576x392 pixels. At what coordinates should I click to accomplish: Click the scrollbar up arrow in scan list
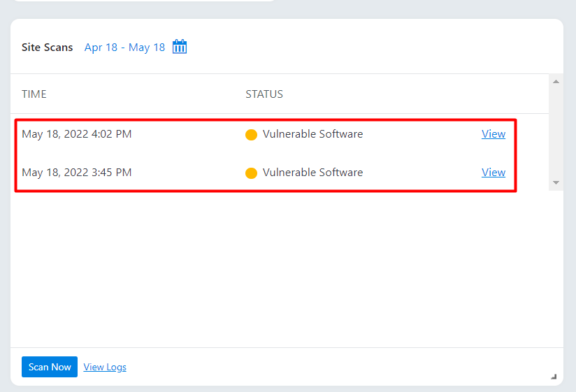click(x=556, y=82)
